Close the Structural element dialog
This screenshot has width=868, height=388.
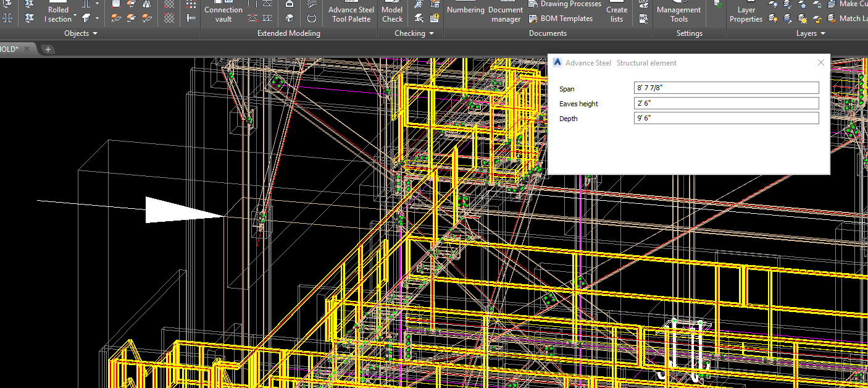[x=820, y=62]
